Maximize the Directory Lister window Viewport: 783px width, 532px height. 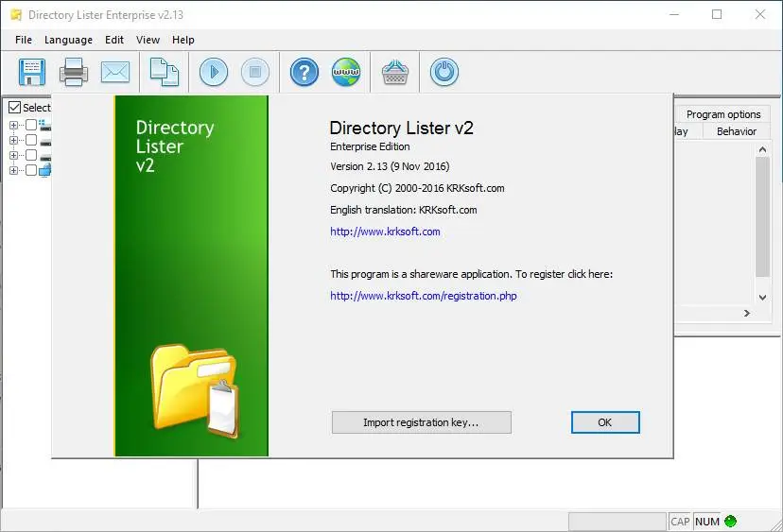717,14
